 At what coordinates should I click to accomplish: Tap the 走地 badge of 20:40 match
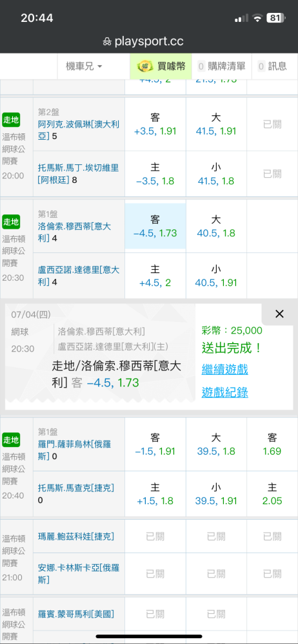tap(11, 440)
